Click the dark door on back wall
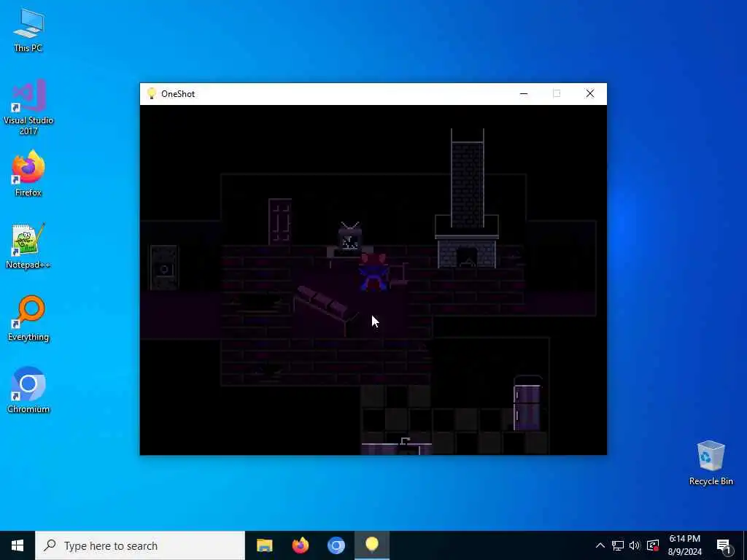Screen dimensions: 747x560 pos(280,222)
